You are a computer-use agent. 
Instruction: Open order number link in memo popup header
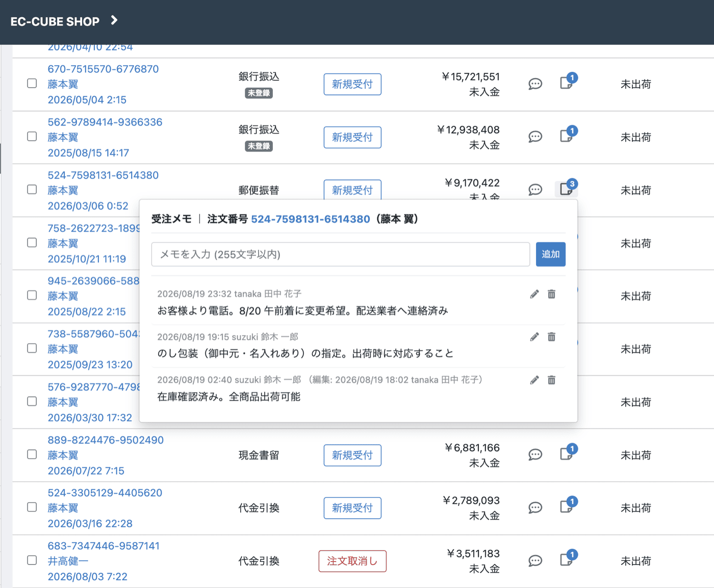[310, 219]
